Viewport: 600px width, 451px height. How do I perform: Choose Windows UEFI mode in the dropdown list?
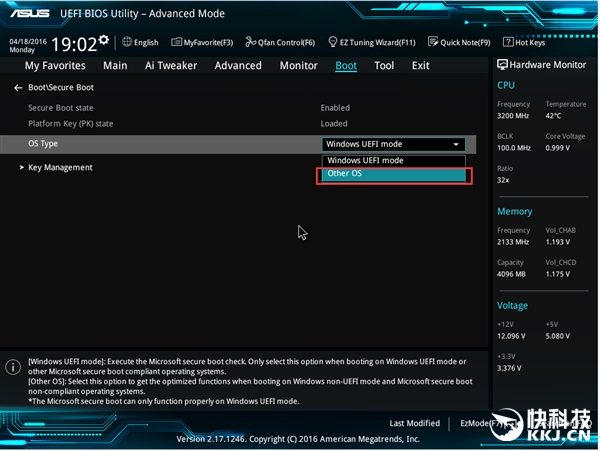394,160
